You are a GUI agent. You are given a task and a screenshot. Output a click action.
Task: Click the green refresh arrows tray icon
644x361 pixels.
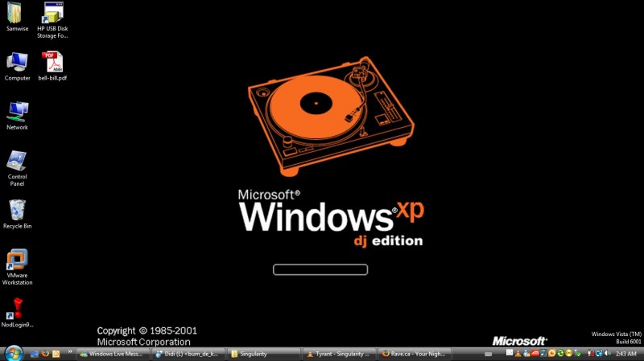560,353
